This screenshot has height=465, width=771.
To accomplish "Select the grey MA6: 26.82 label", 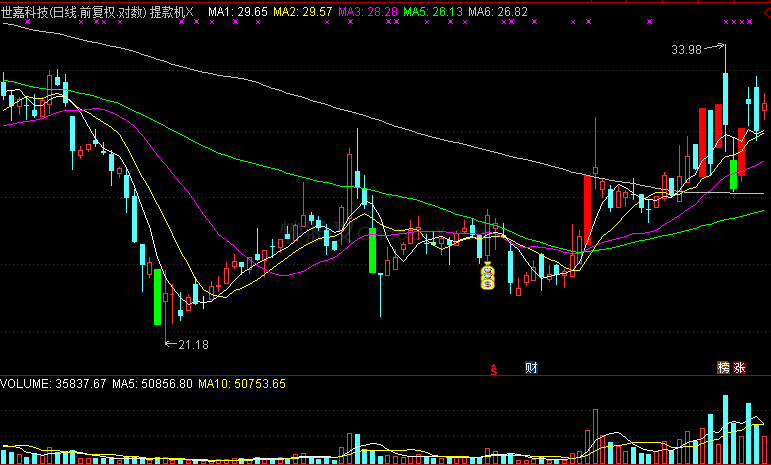I will [498, 12].
